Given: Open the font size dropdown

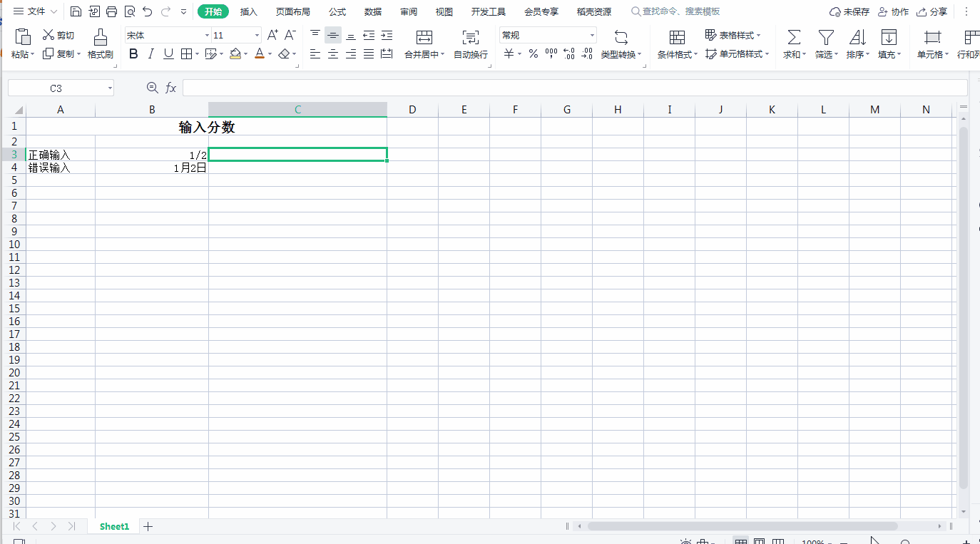Looking at the screenshot, I should coord(257,36).
